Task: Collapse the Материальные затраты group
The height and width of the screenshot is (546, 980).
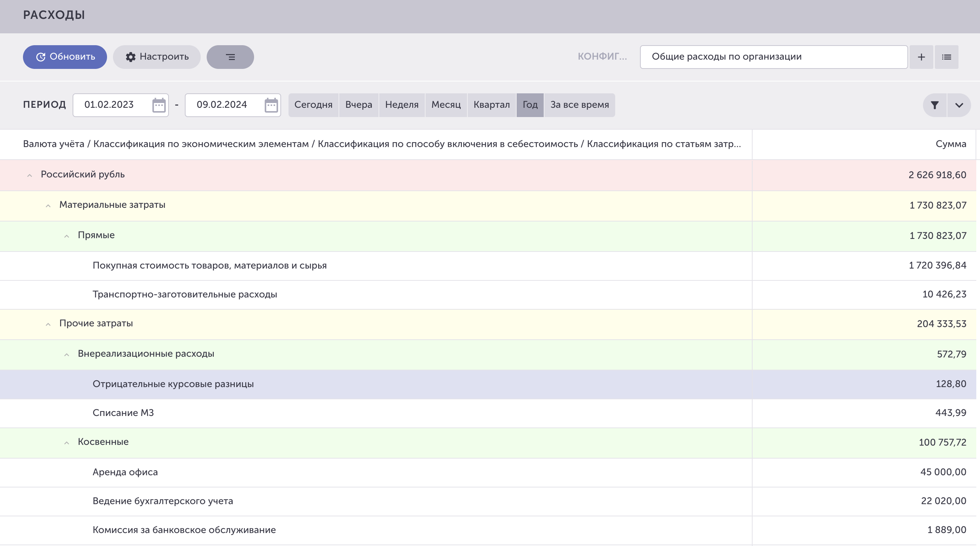Action: click(48, 206)
